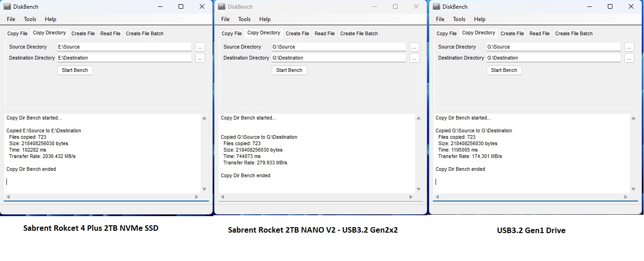Open the Tools menu in the right DiskBench window
Image resolution: width=644 pixels, height=261 pixels.
pyautogui.click(x=459, y=19)
